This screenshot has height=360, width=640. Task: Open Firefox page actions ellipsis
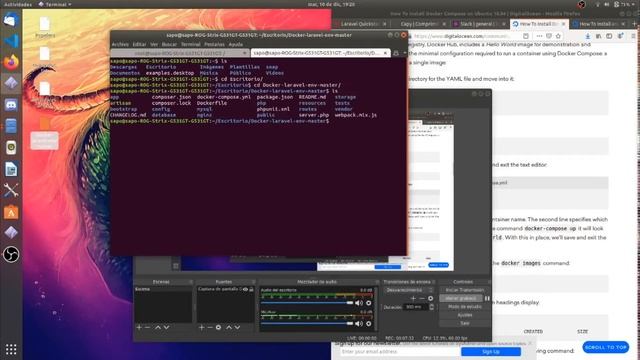539,36
